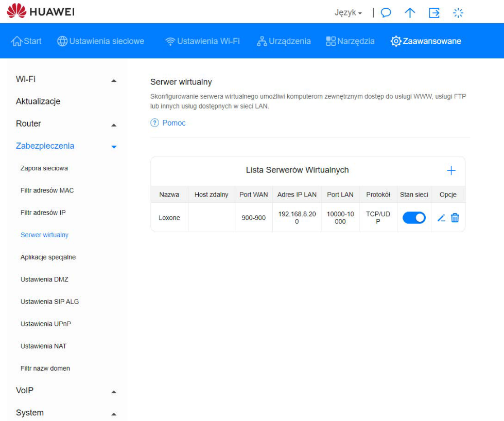Screen dimensions: 504x421
Task: Expand the VoIP sidebar section
Action: [114, 392]
